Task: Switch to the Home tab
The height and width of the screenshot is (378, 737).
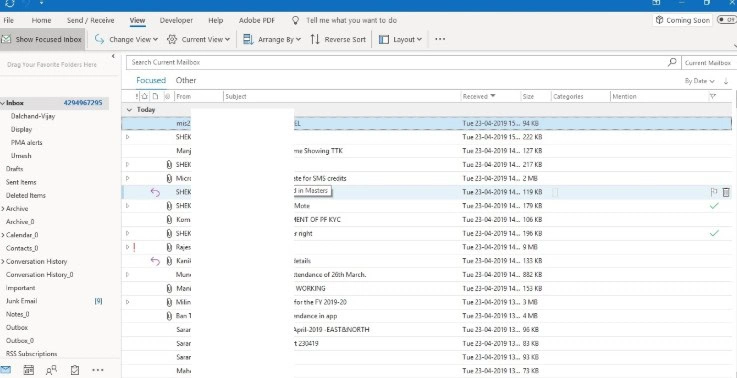Action: coord(41,20)
